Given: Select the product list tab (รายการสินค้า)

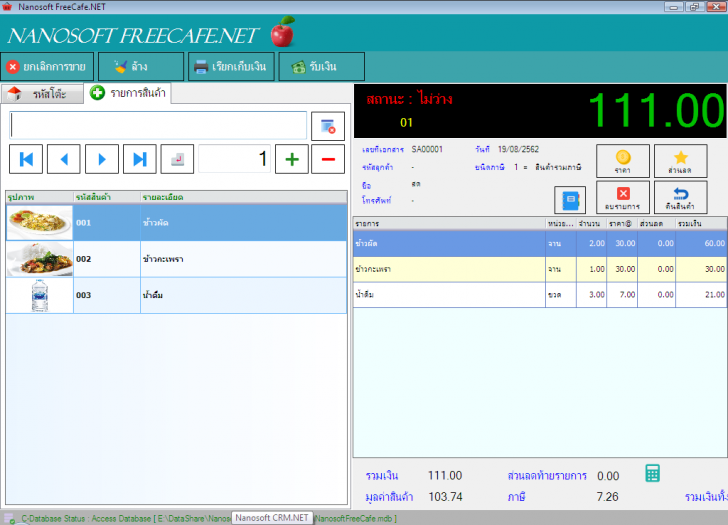Looking at the screenshot, I should (x=128, y=93).
